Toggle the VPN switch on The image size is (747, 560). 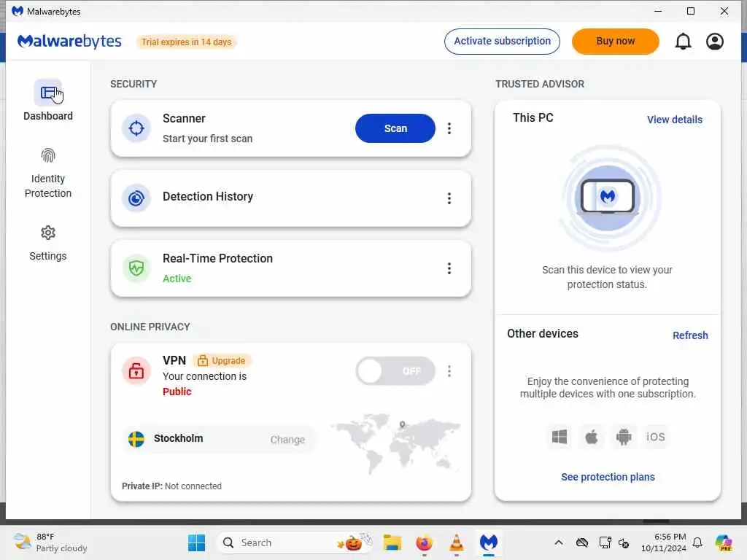[x=395, y=371]
